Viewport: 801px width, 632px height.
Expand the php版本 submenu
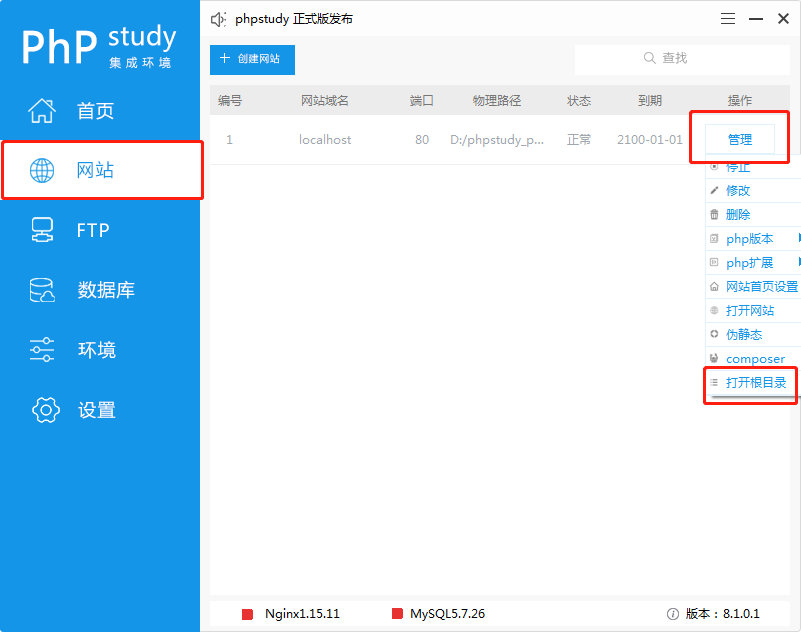click(x=753, y=239)
